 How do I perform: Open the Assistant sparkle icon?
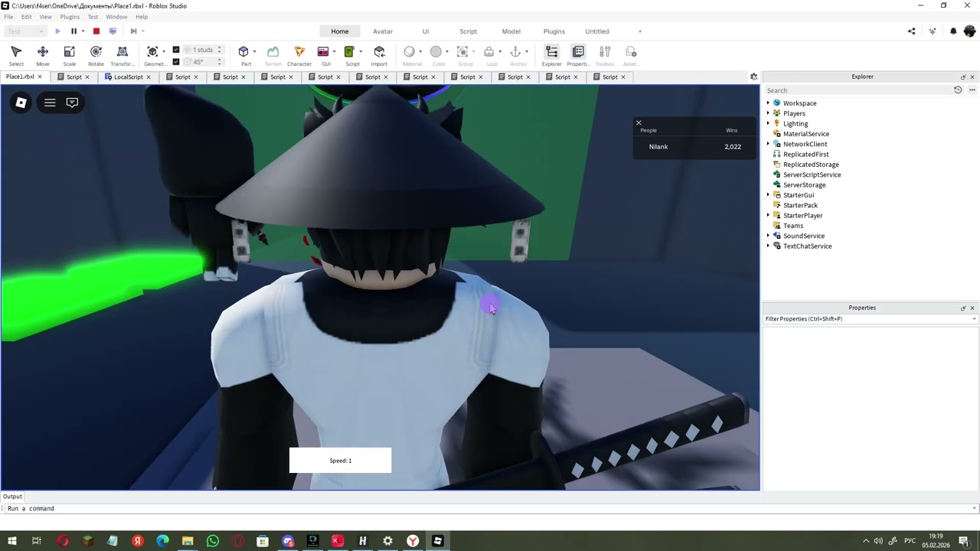[933, 31]
